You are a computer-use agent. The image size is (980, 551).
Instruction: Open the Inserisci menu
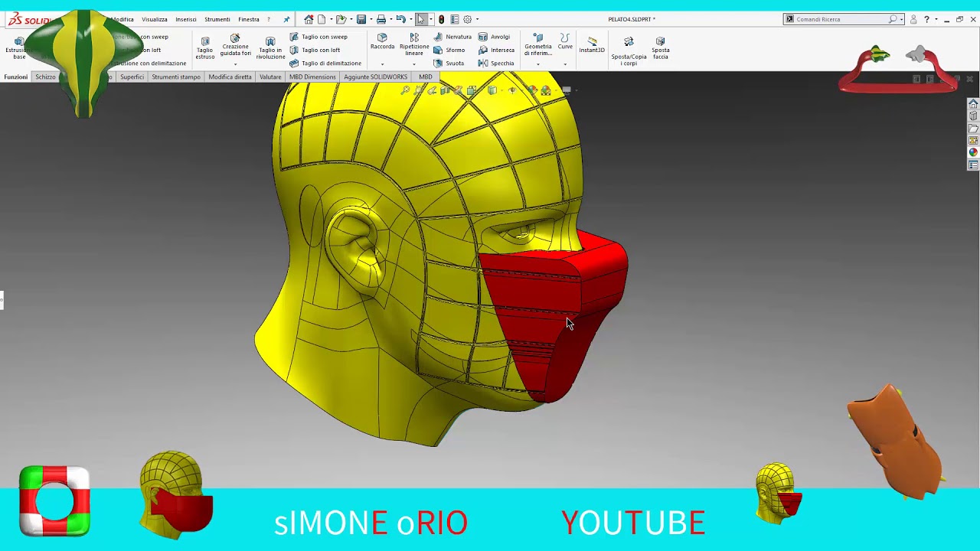tap(186, 19)
